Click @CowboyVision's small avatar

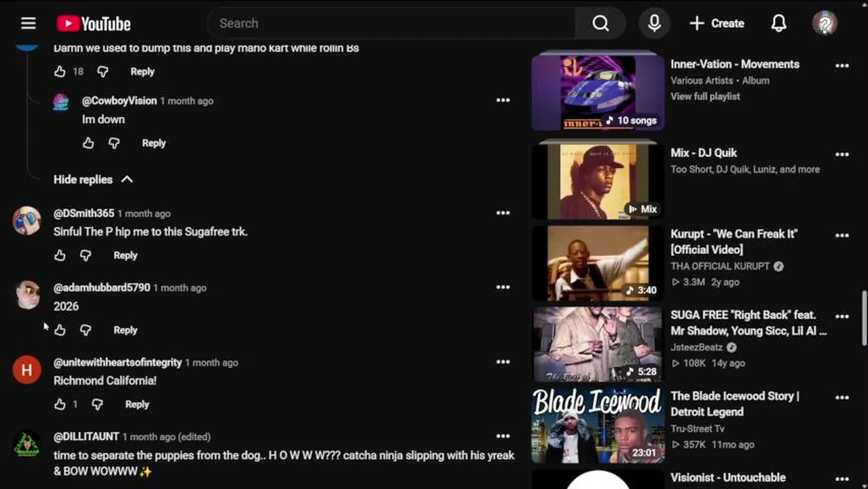point(61,102)
